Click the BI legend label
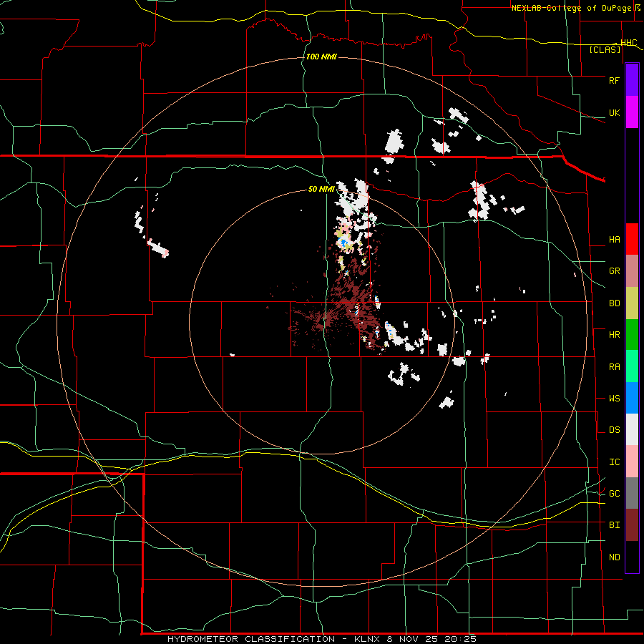The image size is (644, 644). (x=614, y=525)
